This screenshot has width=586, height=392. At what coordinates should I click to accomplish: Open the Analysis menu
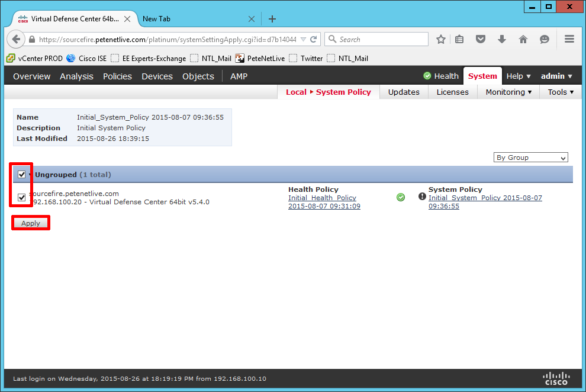76,76
